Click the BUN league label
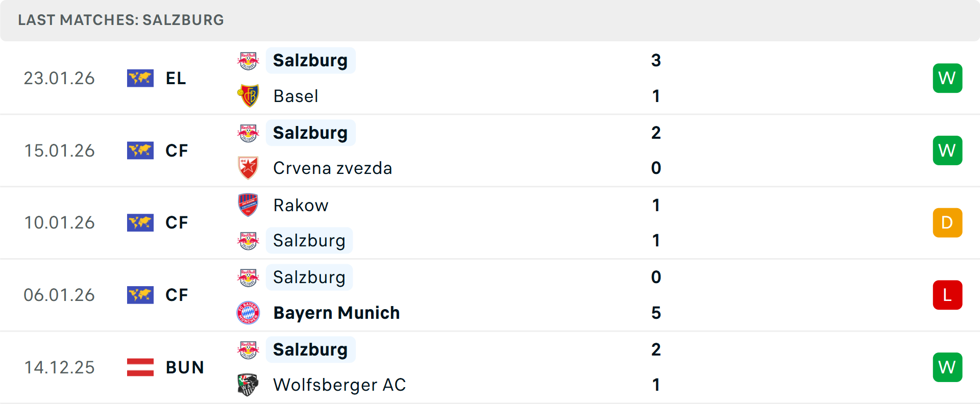980x404 pixels. [x=184, y=367]
